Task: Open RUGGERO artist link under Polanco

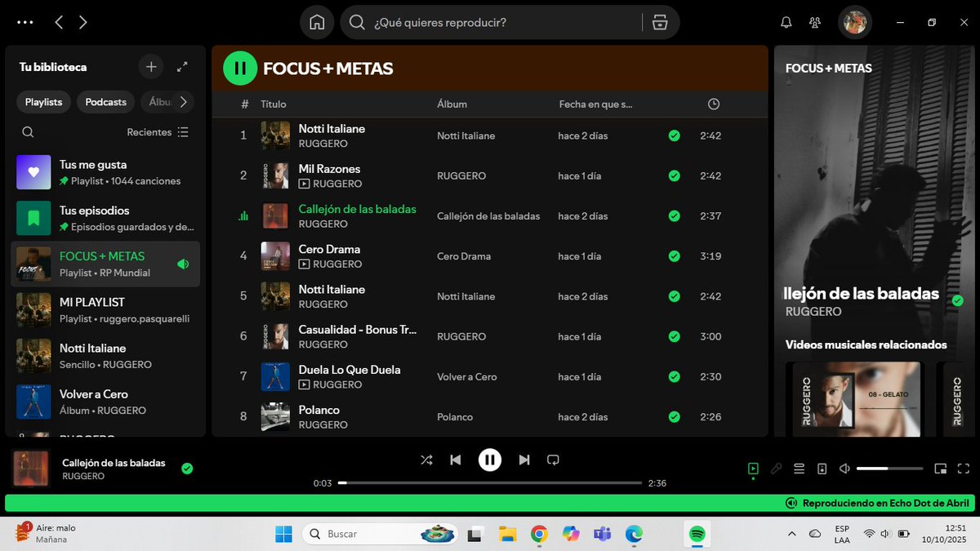Action: click(x=323, y=424)
